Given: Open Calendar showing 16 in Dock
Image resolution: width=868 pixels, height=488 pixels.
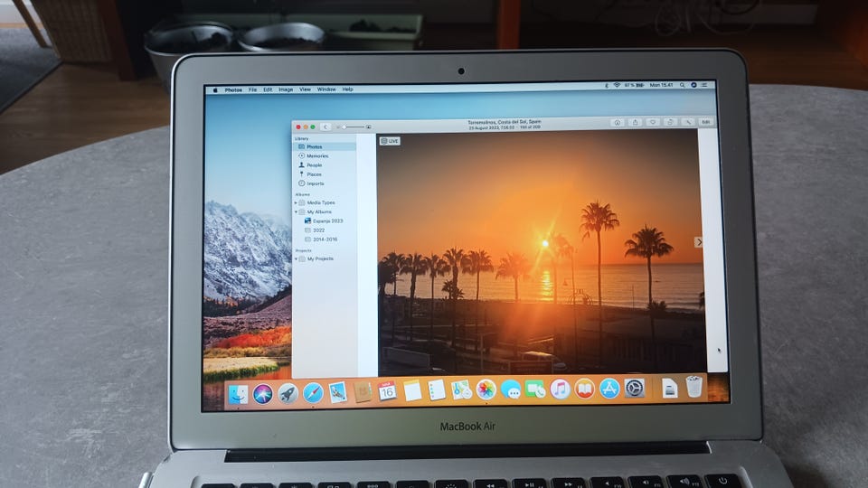Looking at the screenshot, I should [x=387, y=391].
